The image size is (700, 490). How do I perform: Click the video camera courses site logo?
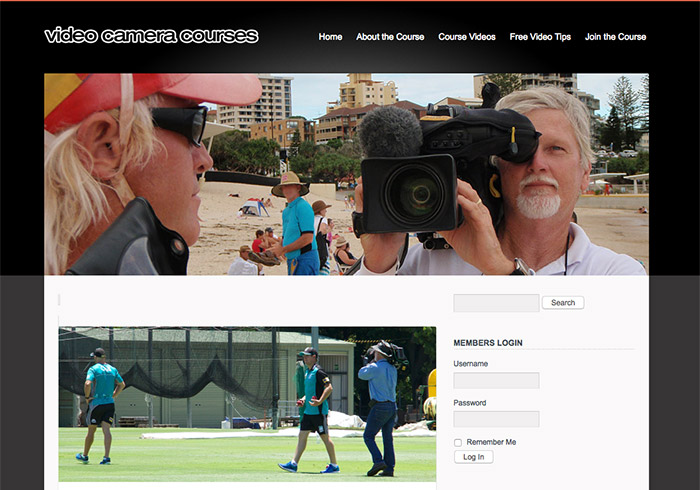pos(151,36)
